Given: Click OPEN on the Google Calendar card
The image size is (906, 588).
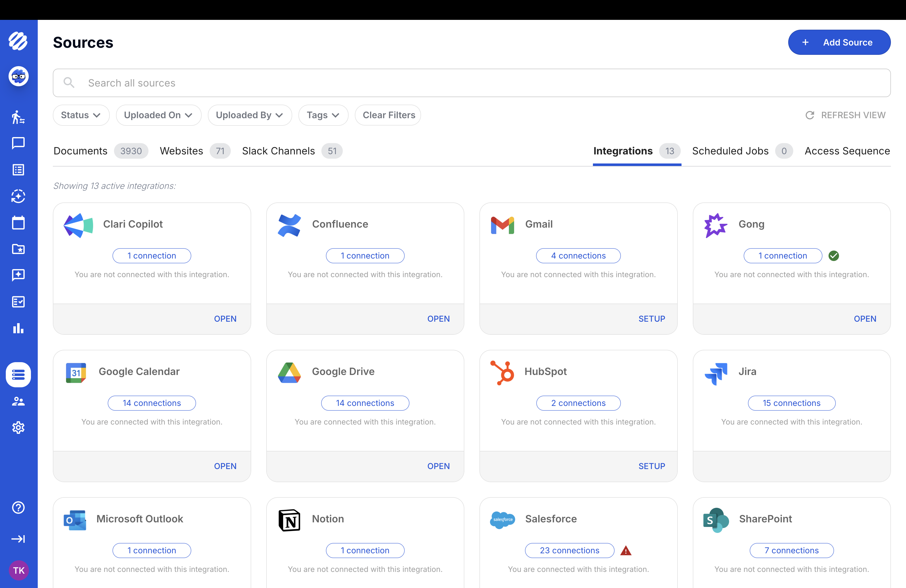Looking at the screenshot, I should pos(225,466).
